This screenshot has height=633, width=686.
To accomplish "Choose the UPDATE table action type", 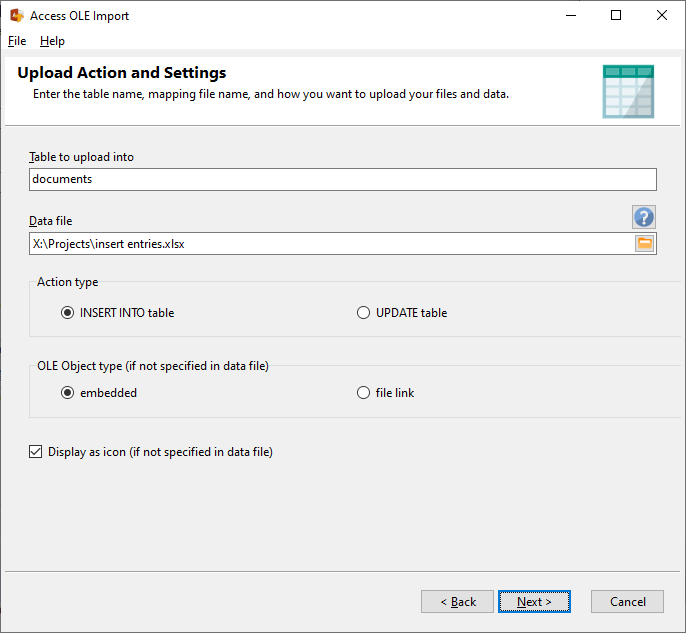I will click(x=364, y=313).
